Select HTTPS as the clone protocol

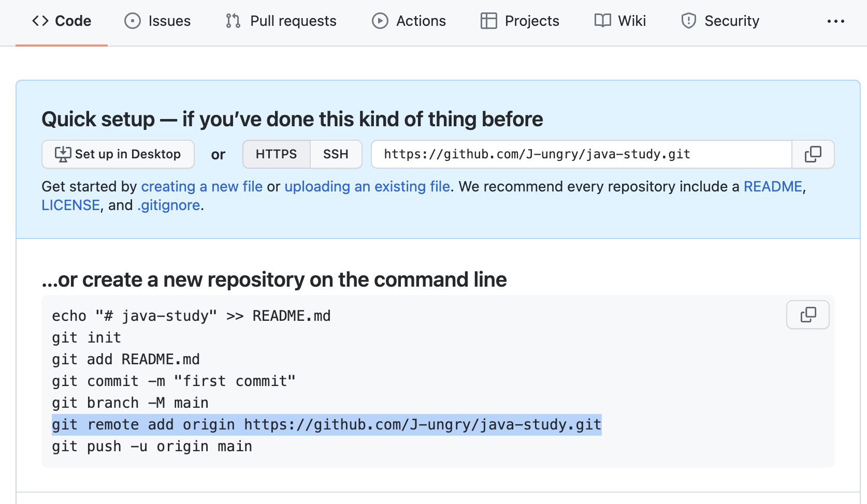[x=276, y=154]
